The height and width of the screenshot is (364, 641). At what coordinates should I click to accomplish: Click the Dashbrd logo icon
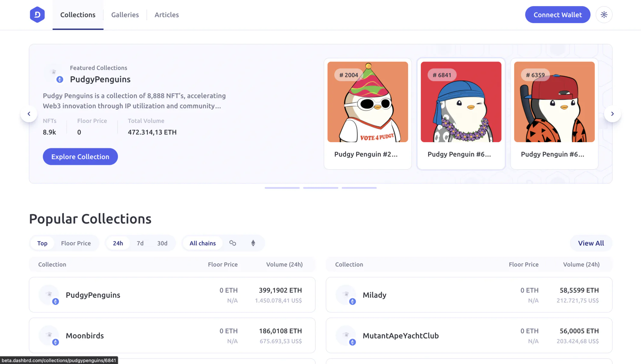tap(37, 15)
